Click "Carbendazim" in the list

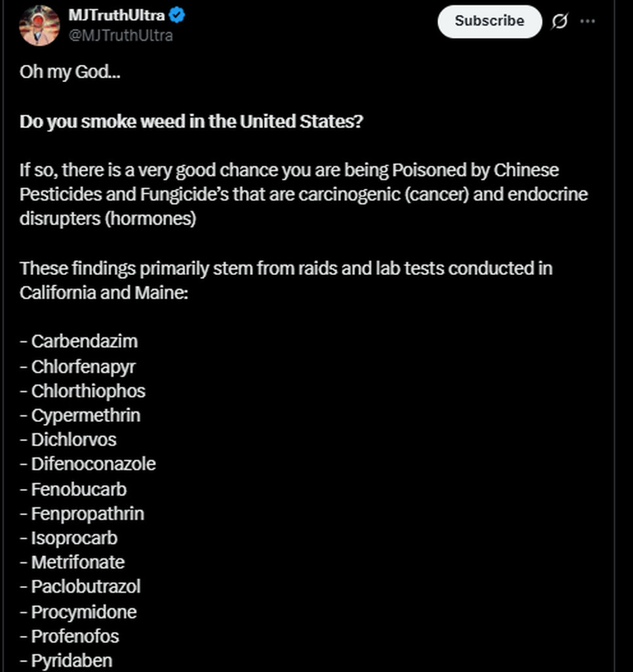[x=84, y=341]
